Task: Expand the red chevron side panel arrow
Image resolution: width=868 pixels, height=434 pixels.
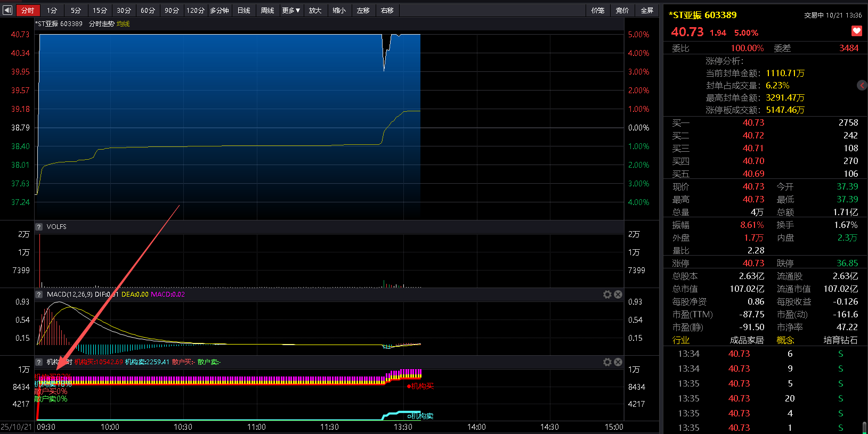Action: point(862,85)
